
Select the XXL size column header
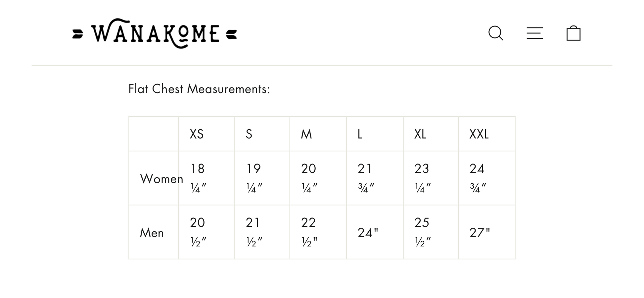click(x=479, y=134)
